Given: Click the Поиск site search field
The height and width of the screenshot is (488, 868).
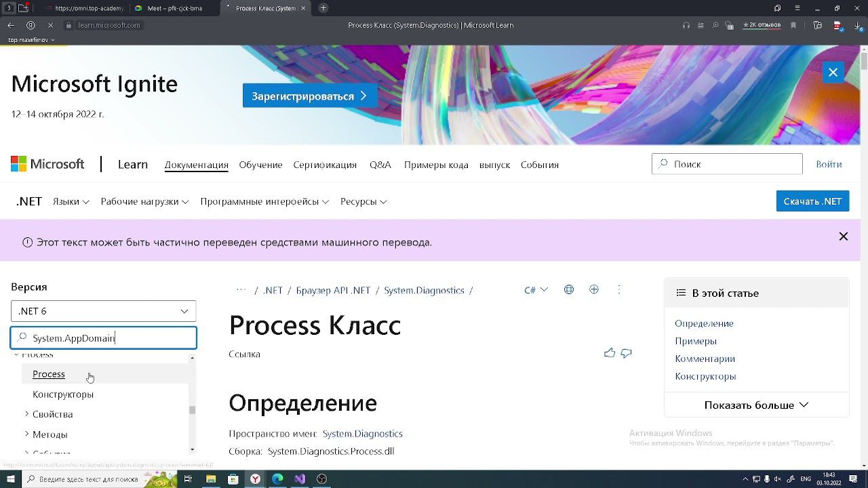Looking at the screenshot, I should click(727, 164).
